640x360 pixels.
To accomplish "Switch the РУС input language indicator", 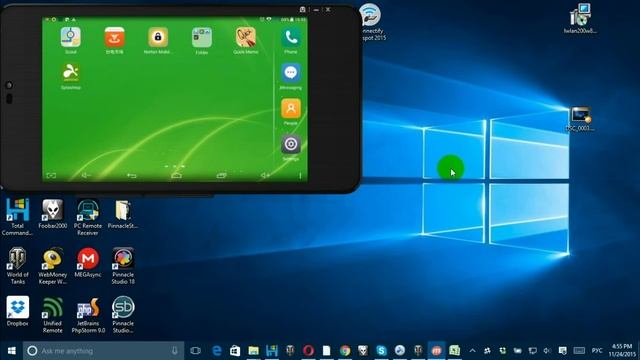I will (597, 351).
